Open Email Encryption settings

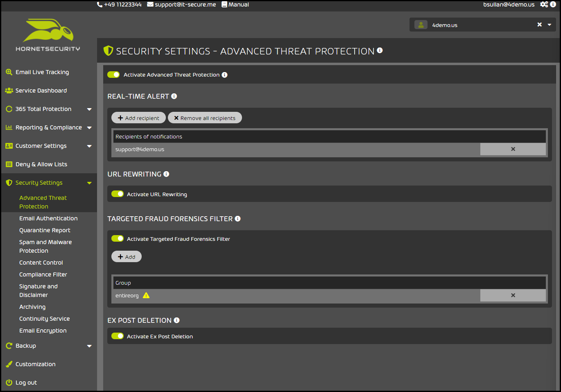(43, 331)
